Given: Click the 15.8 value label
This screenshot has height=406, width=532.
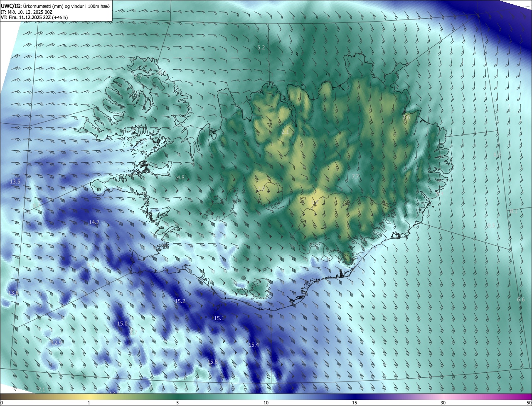Looking at the screenshot, I should click(212, 362).
